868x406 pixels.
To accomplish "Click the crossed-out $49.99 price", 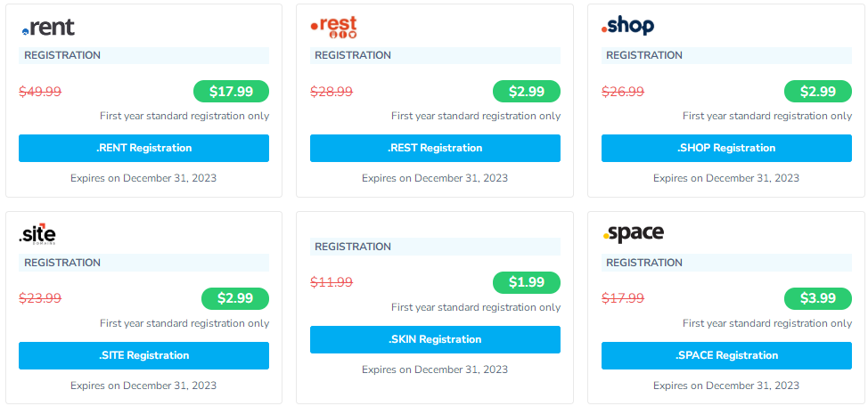I will 40,91.
